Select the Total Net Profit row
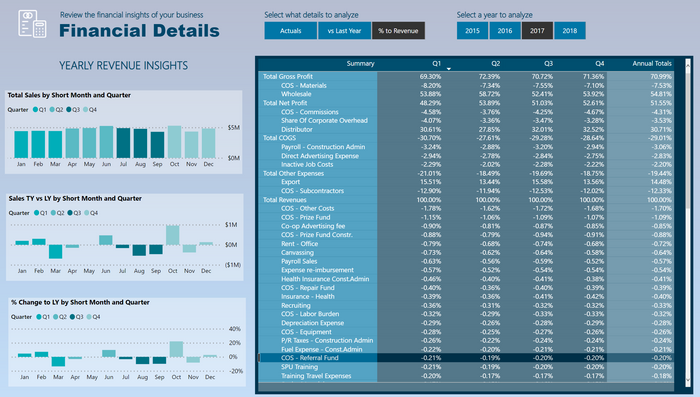The width and height of the screenshot is (700, 397). [x=466, y=103]
